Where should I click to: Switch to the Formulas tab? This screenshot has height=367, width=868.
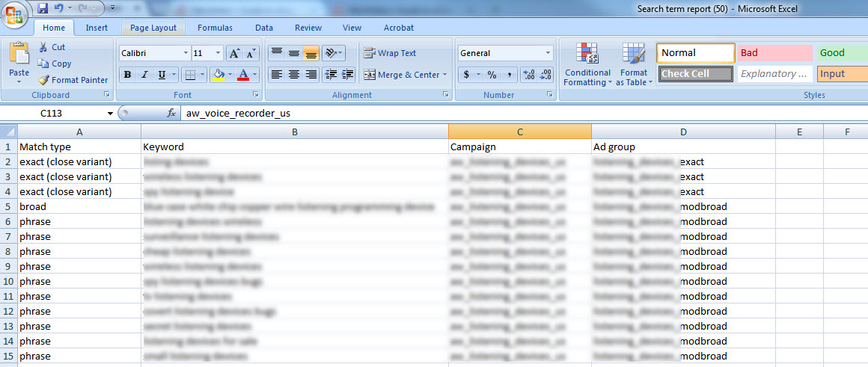point(215,28)
